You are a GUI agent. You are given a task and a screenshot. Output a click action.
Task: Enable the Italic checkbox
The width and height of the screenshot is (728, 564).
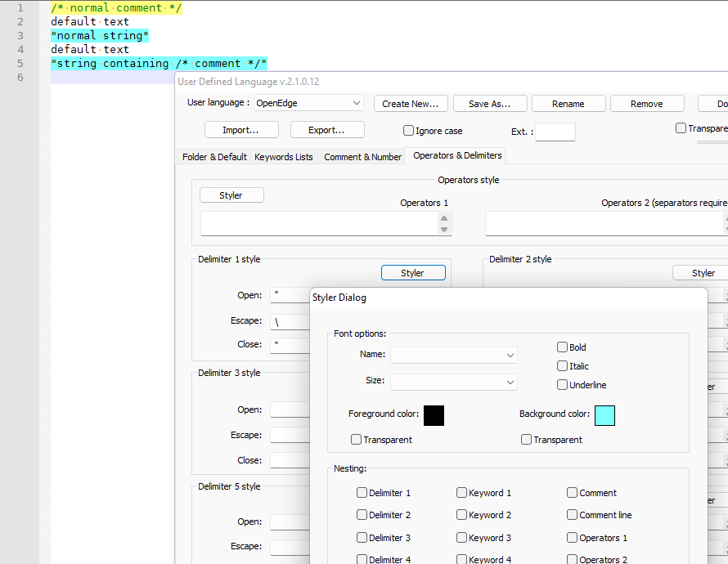click(562, 366)
